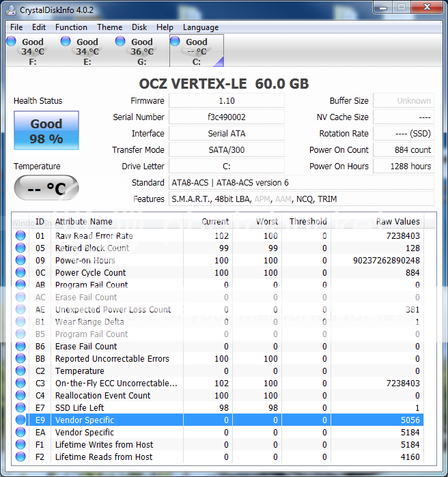Click status icon for Reallocation Event Count

point(20,396)
